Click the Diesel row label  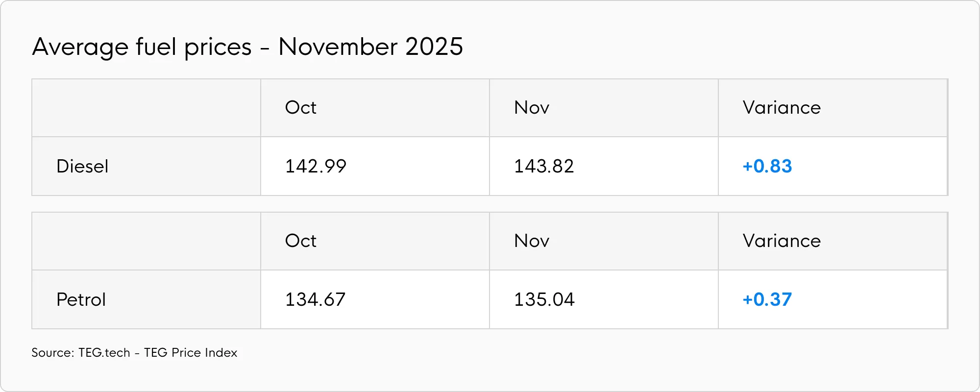click(82, 167)
